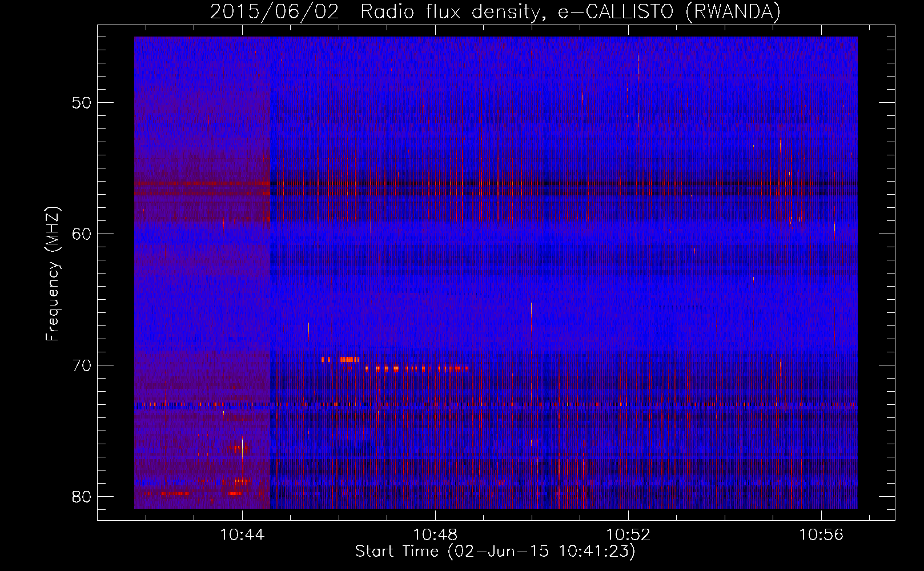Click the 10:56 time tick label
The height and width of the screenshot is (571, 924).
point(821,534)
